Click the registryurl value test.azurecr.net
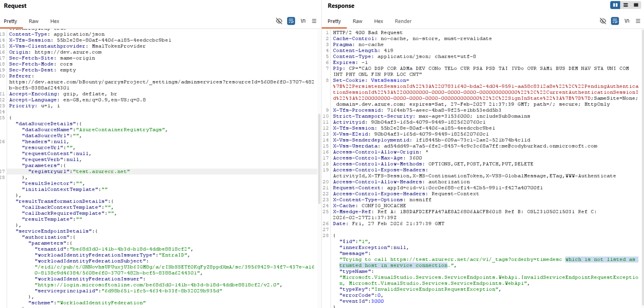 point(101,171)
